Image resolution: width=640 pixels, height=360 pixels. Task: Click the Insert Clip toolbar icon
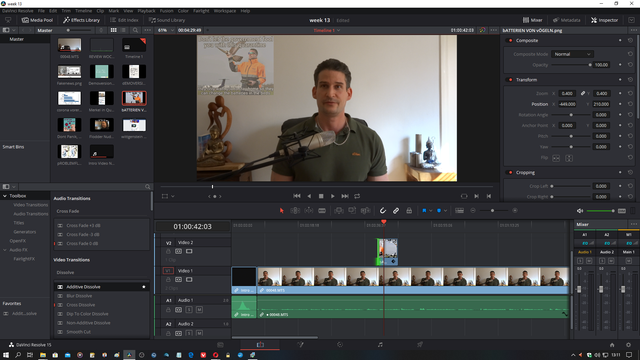(339, 211)
